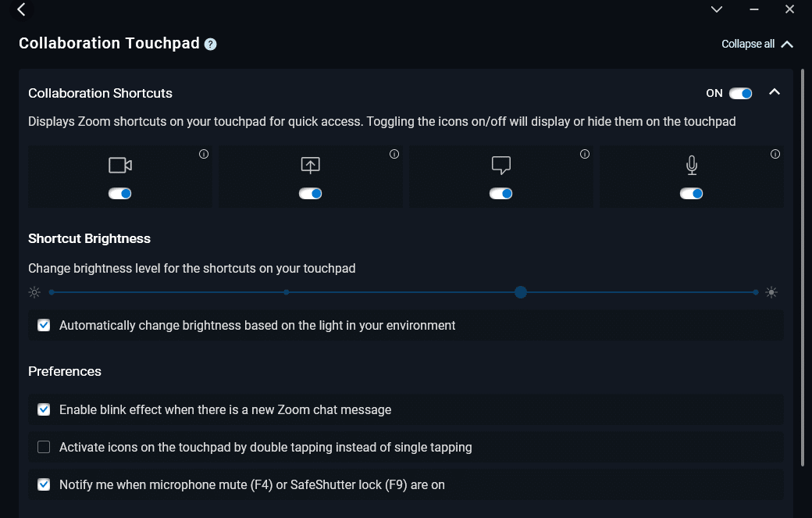812x518 pixels.
Task: Click info icon on screen share tile
Action: [x=394, y=154]
